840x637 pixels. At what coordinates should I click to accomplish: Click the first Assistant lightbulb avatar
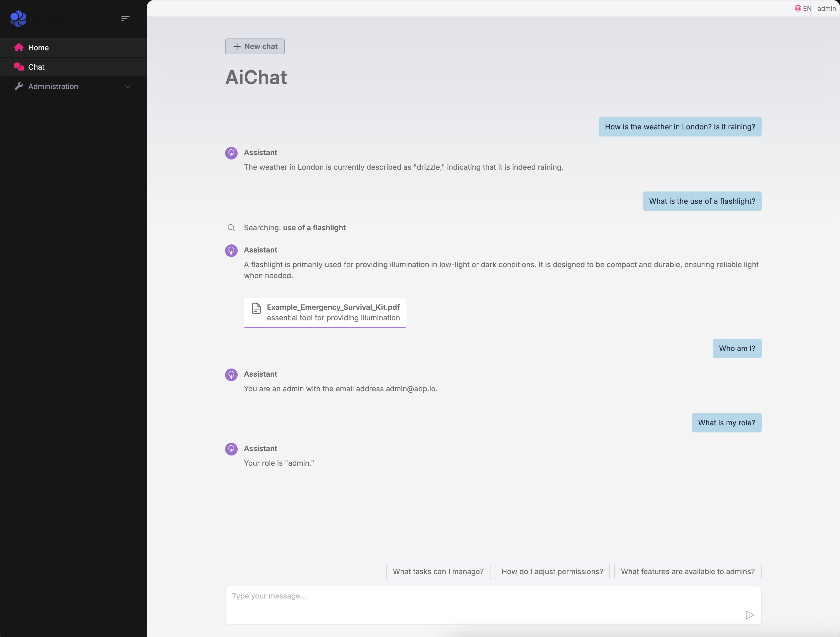[x=231, y=153]
